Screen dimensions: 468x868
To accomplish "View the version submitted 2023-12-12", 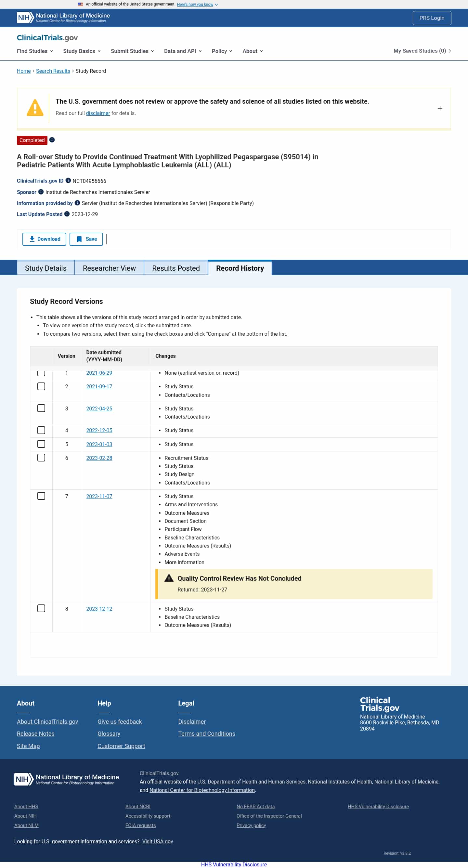I will [x=99, y=609].
